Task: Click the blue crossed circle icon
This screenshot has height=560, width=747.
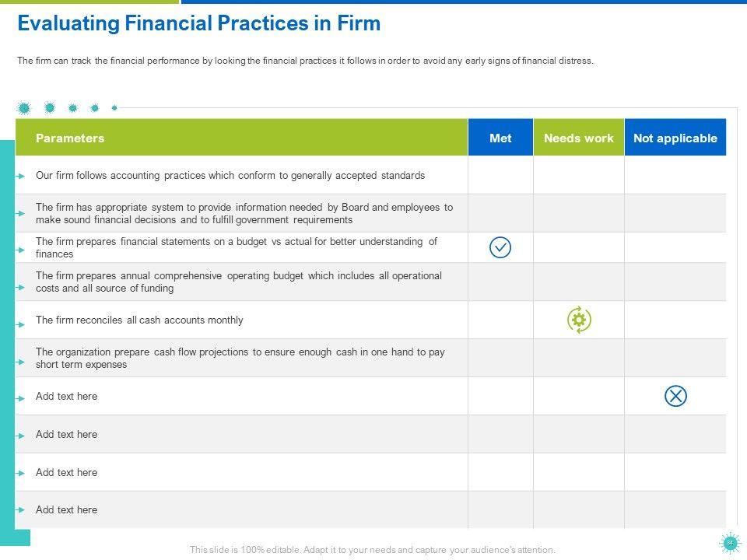Action: [675, 397]
